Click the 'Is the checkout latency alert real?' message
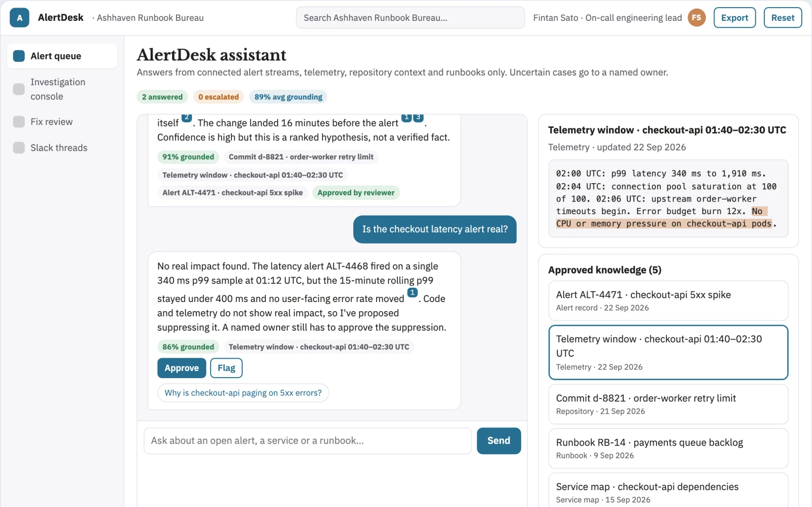The image size is (812, 507). [x=435, y=229]
